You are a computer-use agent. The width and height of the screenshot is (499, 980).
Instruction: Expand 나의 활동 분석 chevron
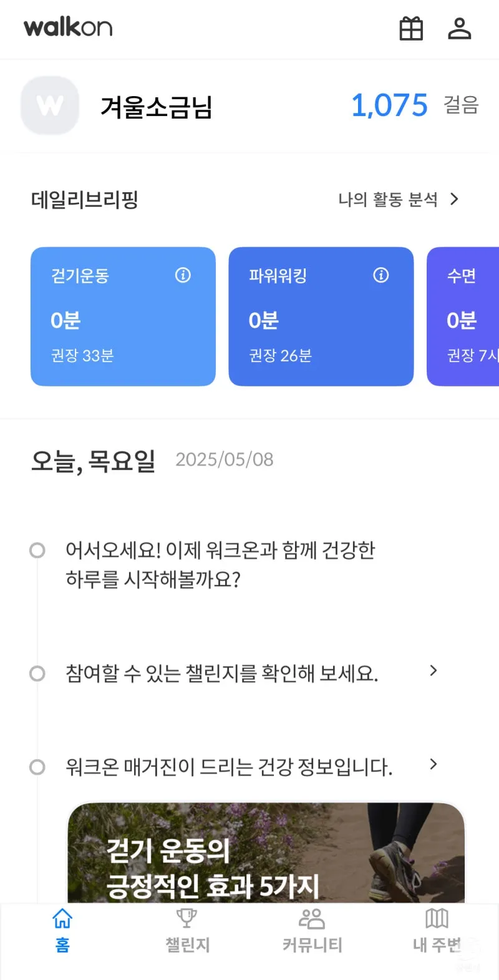(x=455, y=199)
